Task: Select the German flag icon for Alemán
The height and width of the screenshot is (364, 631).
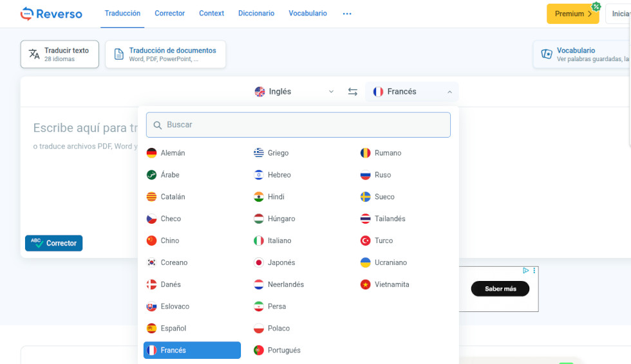Action: coord(151,153)
